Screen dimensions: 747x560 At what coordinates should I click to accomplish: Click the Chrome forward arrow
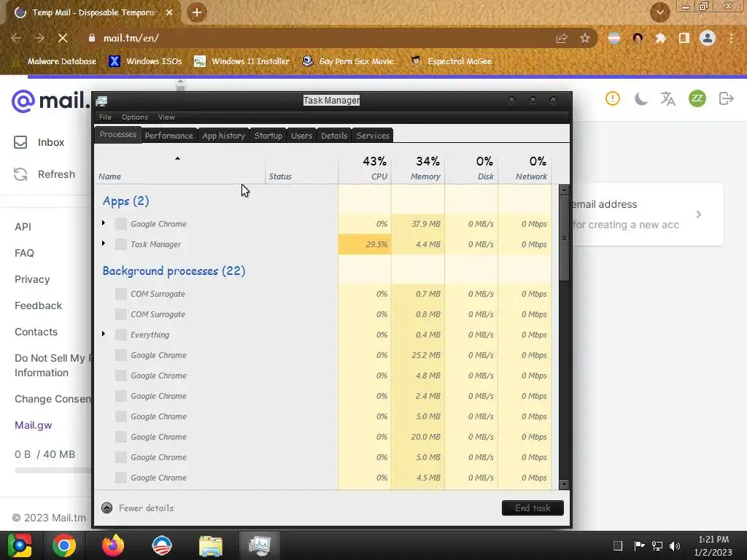point(39,38)
